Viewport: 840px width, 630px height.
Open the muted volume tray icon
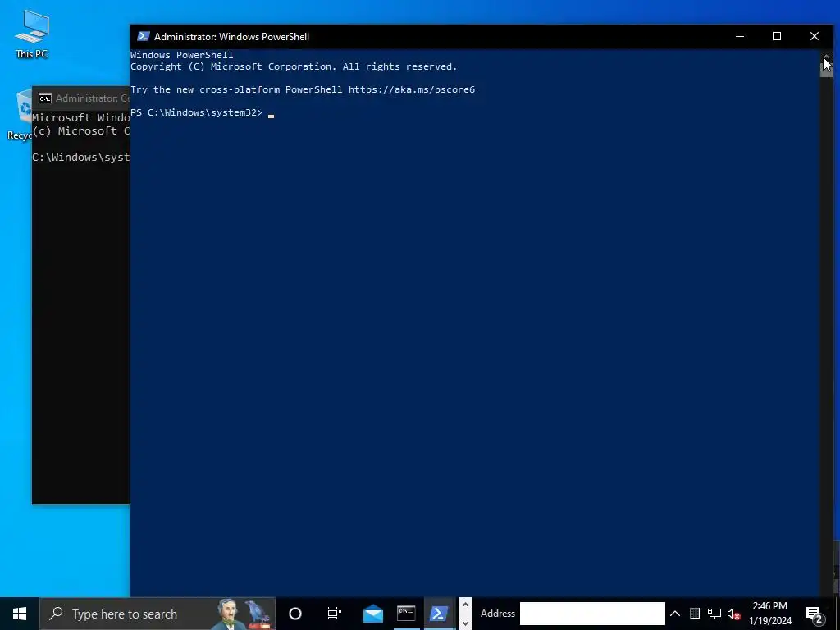click(733, 614)
